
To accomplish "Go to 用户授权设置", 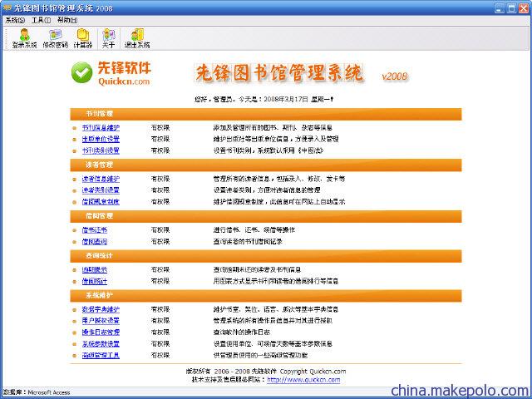I will pos(101,321).
